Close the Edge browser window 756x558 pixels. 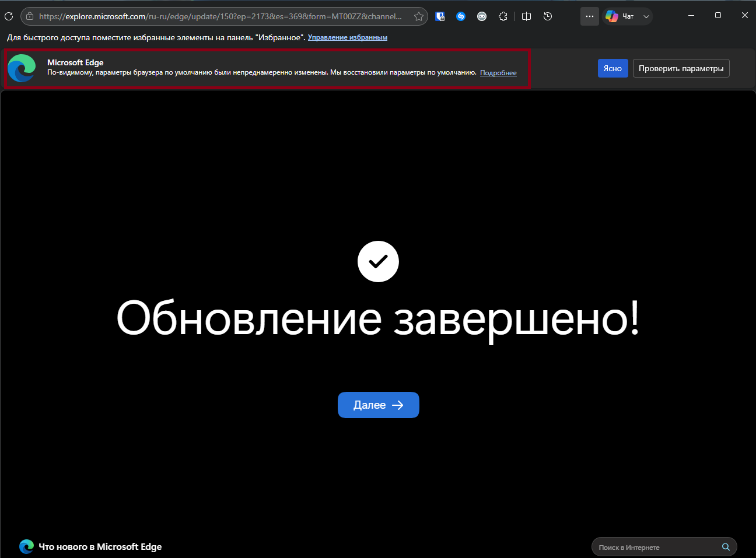coord(744,15)
